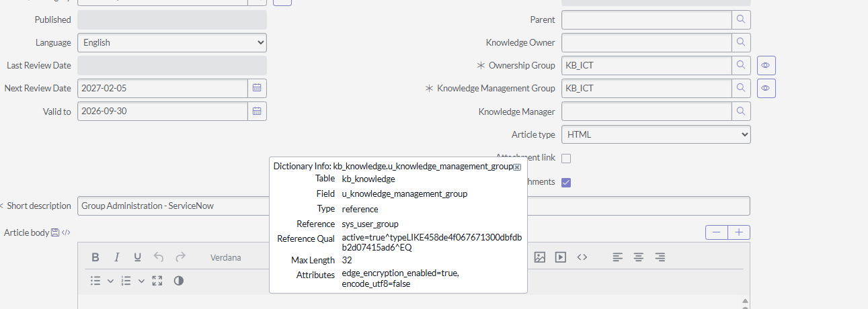Click the 'kb_knowledge' Table value in popup
This screenshot has width=868, height=309.
368,179
